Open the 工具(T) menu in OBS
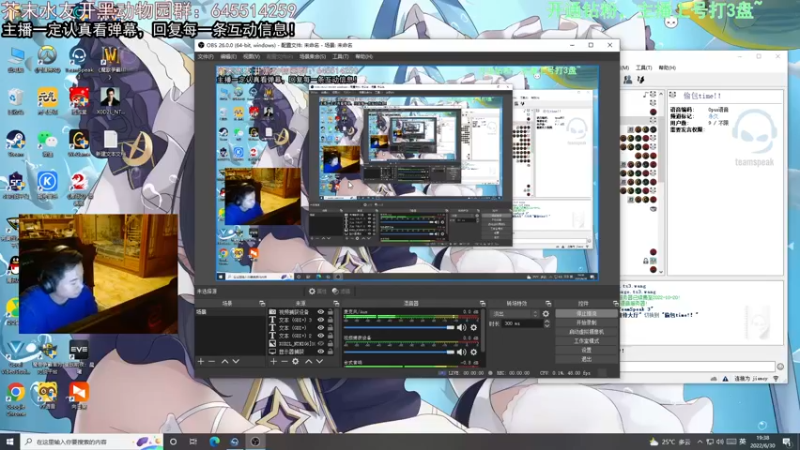Image resolution: width=800 pixels, height=450 pixels. 340,57
